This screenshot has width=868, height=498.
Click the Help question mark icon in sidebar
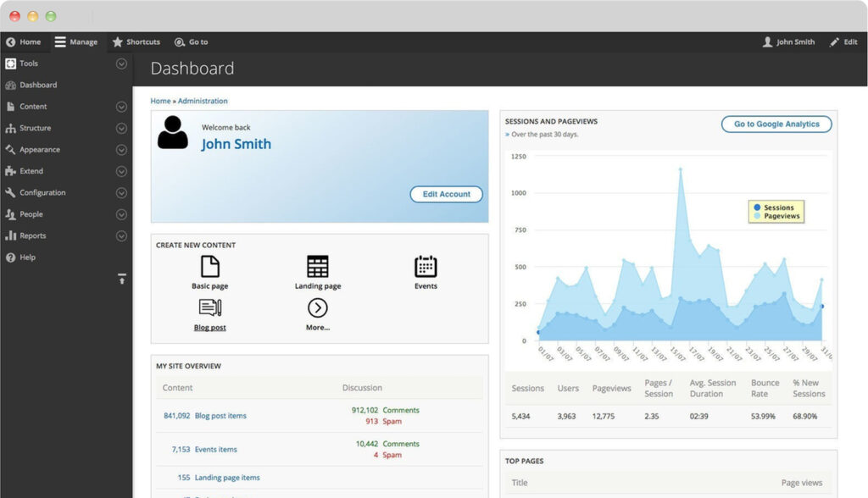click(x=11, y=257)
